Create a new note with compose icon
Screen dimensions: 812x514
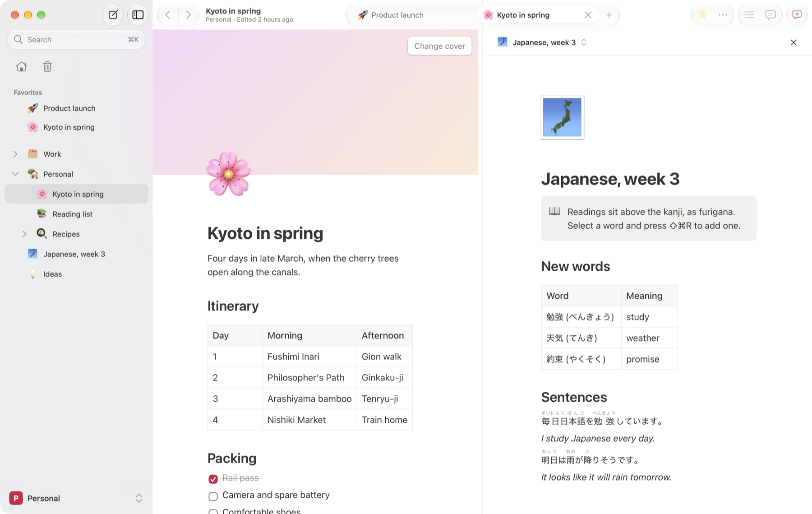tap(113, 15)
